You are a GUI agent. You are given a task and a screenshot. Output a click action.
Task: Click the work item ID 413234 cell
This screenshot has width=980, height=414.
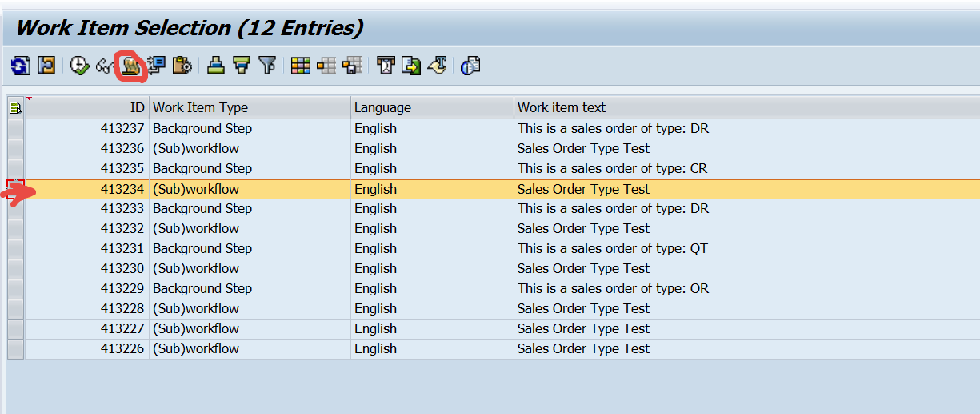point(122,189)
